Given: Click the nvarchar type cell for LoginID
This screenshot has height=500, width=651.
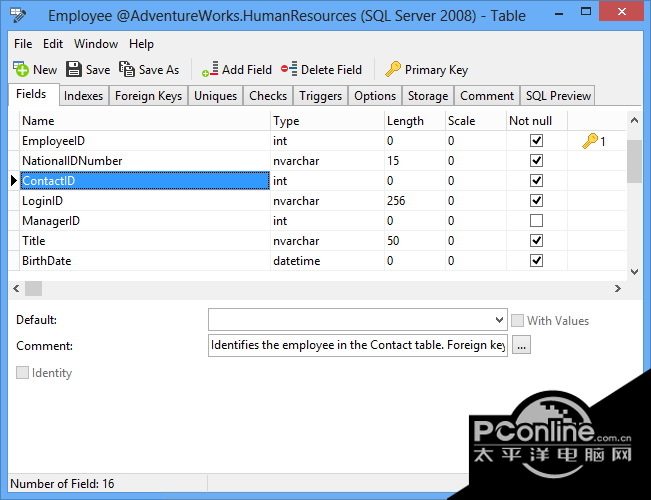Looking at the screenshot, I should [327, 201].
